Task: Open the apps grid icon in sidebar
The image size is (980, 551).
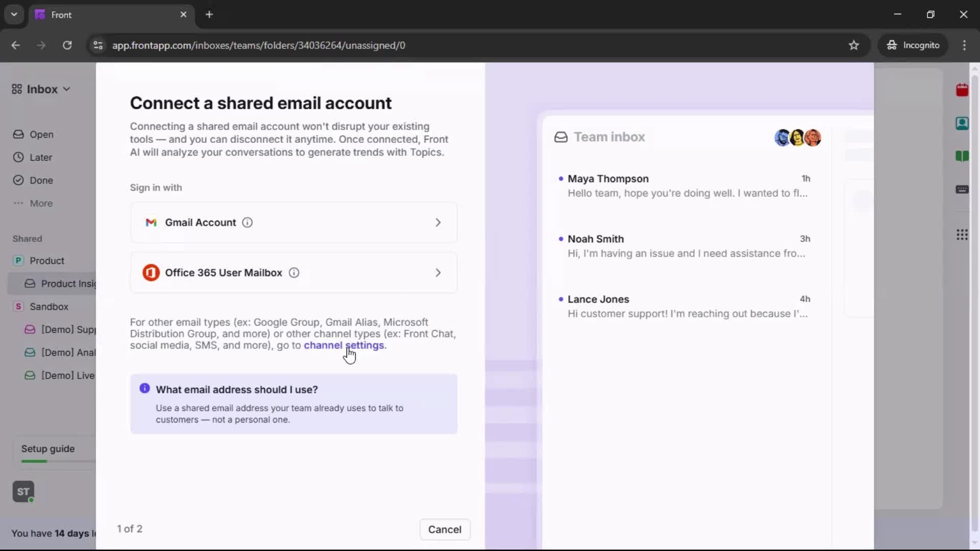Action: [963, 235]
